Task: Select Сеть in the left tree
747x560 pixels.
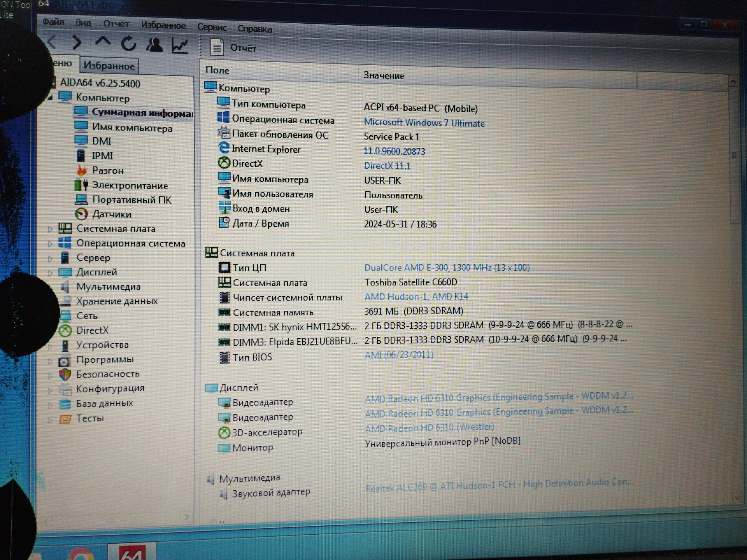Action: click(x=87, y=316)
